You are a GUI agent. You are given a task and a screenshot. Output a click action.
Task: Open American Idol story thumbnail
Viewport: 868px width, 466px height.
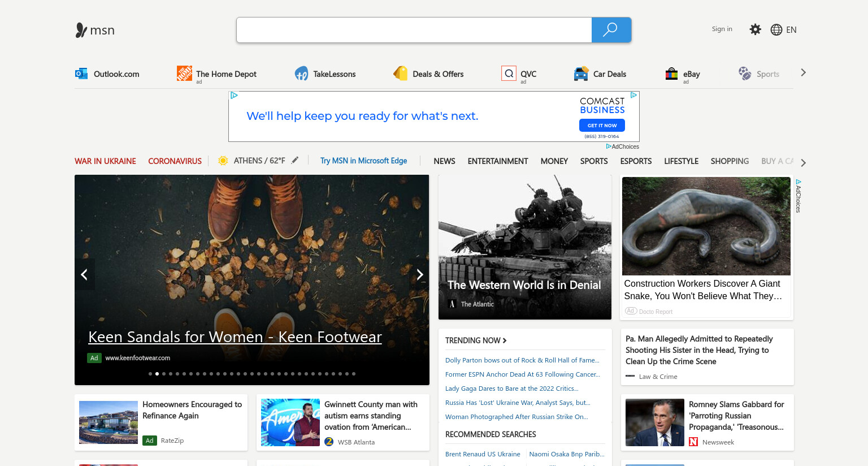(x=290, y=422)
